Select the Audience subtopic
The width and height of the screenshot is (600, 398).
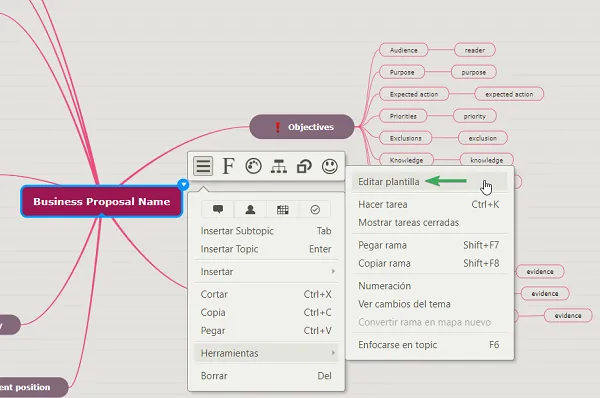click(403, 50)
